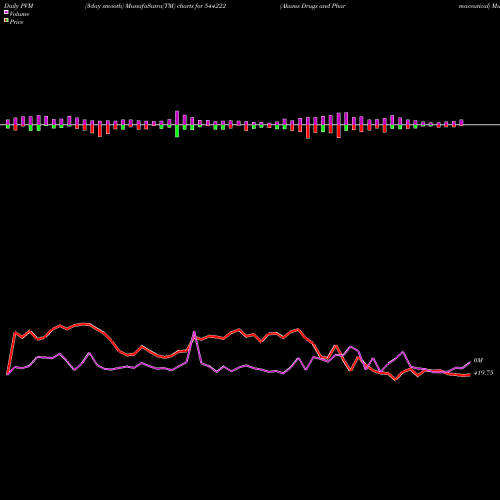Screen dimensions: 500x500
Task: Click the red price line highest peak
Action: [85, 323]
